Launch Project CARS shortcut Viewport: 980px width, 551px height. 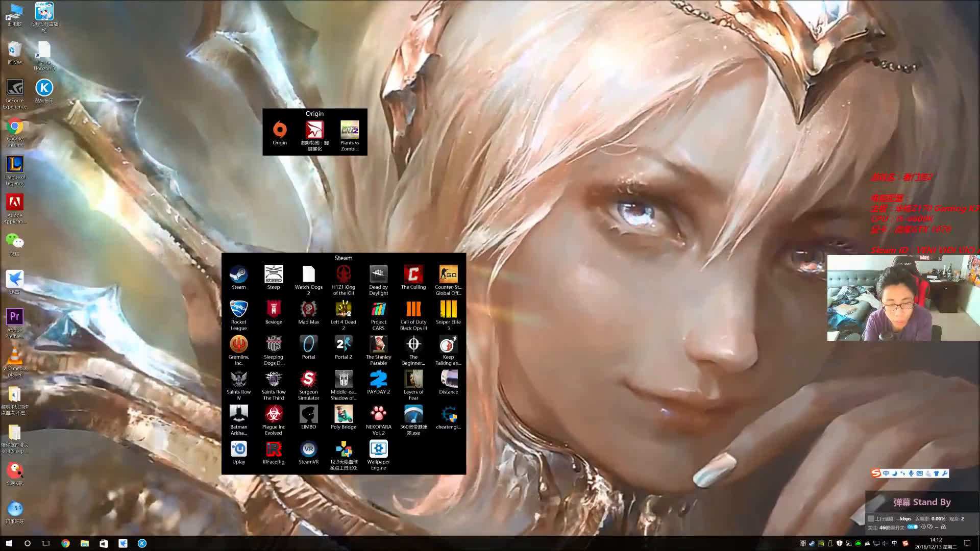pyautogui.click(x=379, y=315)
